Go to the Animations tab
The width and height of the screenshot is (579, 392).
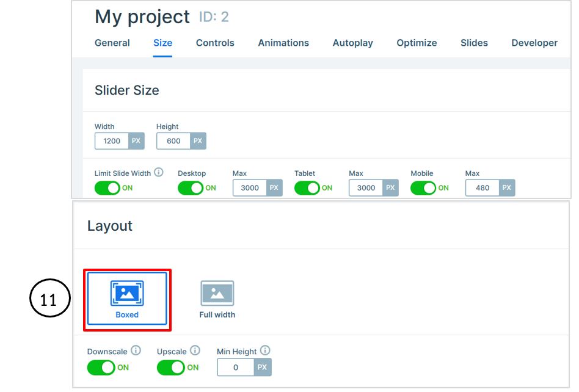click(283, 43)
